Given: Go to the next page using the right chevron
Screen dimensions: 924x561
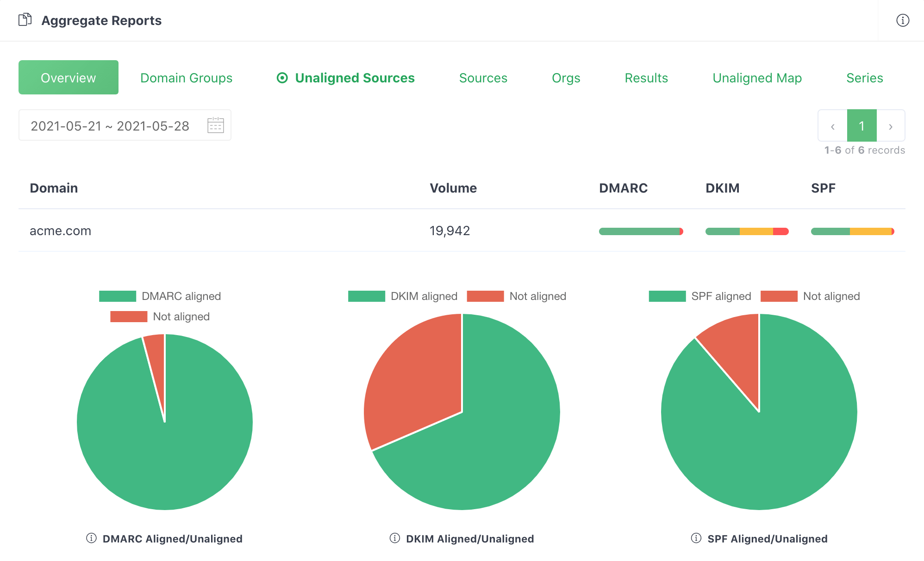Looking at the screenshot, I should coord(890,126).
